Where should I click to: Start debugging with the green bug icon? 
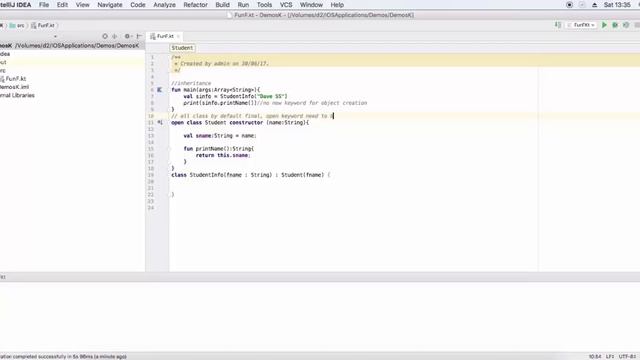click(615, 25)
